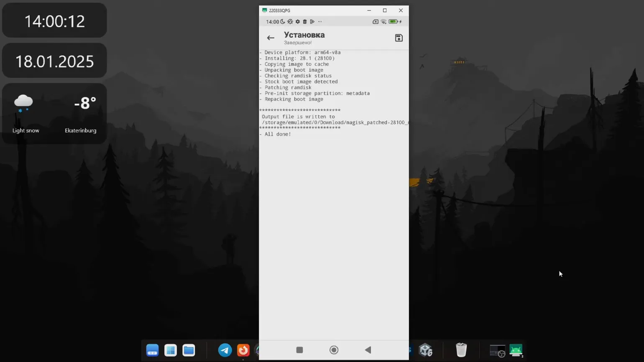
Task: Click the settings gear in phone status bar
Action: (x=298, y=22)
